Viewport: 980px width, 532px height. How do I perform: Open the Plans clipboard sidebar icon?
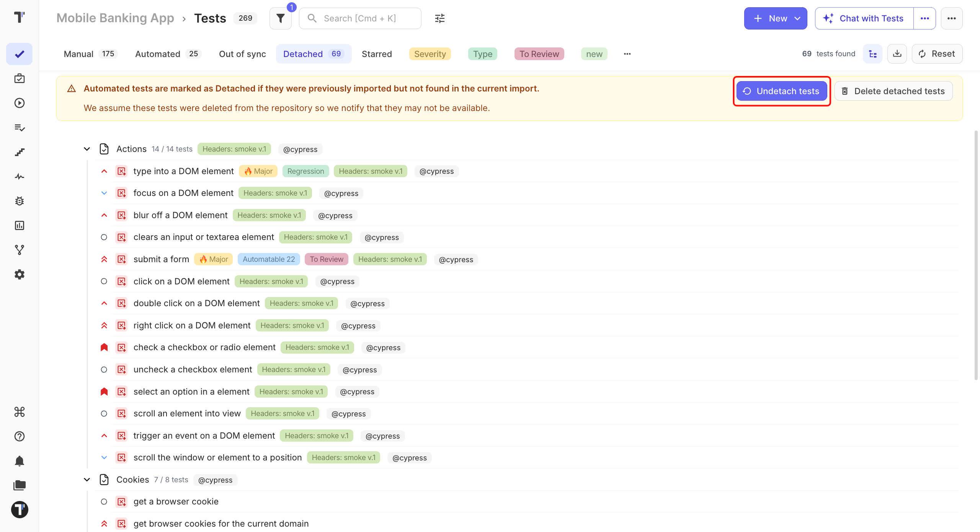pos(20,78)
